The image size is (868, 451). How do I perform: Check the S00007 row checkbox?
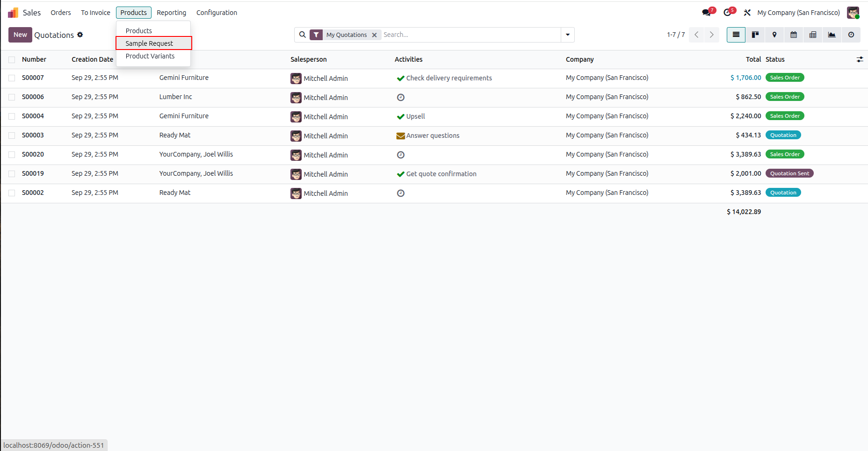pos(12,78)
